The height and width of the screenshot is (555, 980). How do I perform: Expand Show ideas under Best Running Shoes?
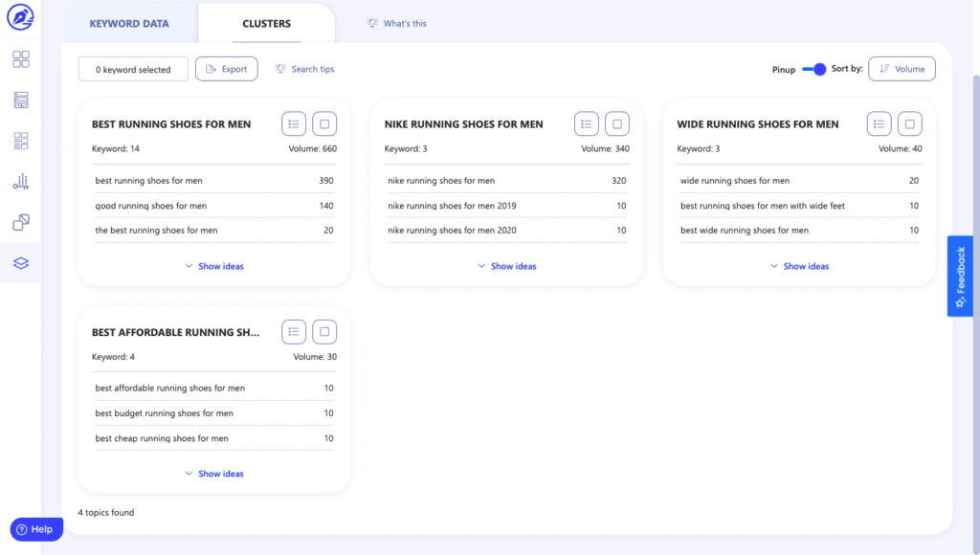click(213, 266)
